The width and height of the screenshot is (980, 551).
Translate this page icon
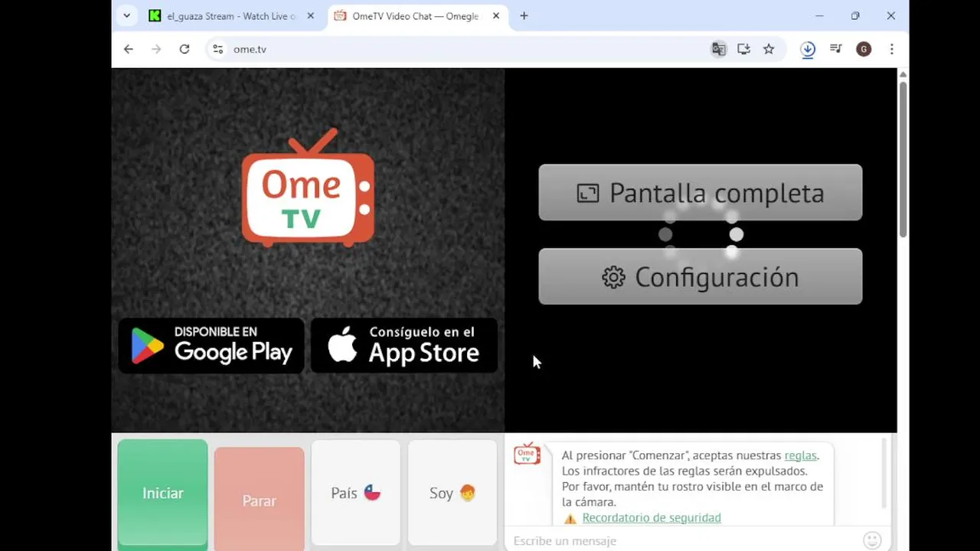[x=718, y=49]
